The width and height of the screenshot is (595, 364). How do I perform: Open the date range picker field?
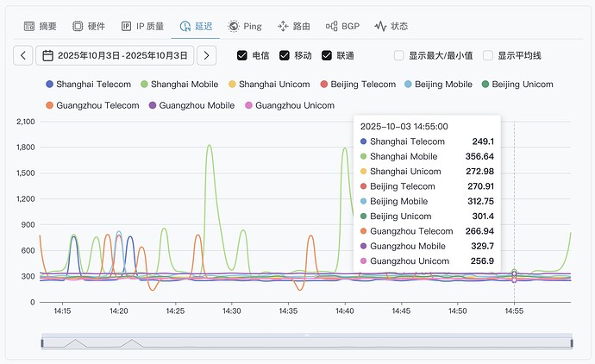115,55
